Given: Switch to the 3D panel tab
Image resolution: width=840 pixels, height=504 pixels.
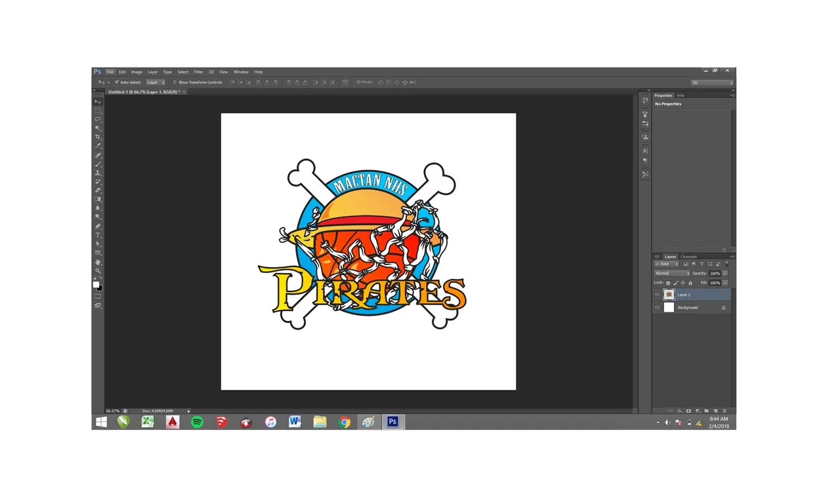Looking at the screenshot, I should pyautogui.click(x=656, y=257).
